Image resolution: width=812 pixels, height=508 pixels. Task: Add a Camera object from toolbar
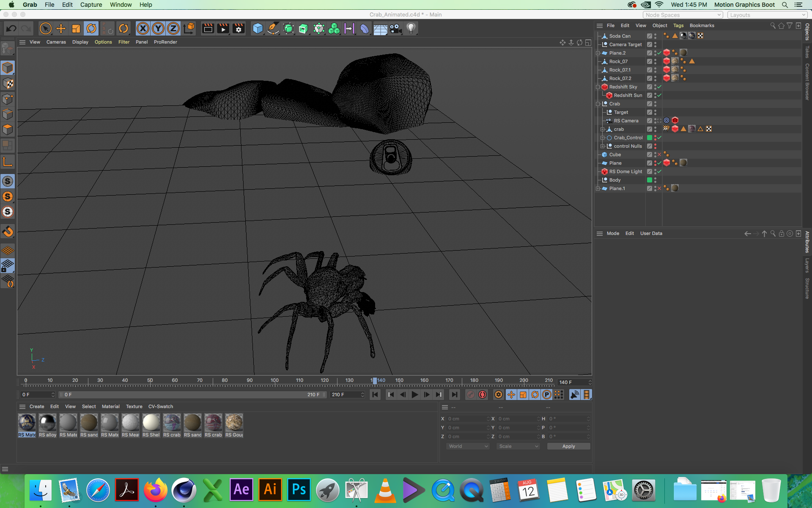(395, 29)
